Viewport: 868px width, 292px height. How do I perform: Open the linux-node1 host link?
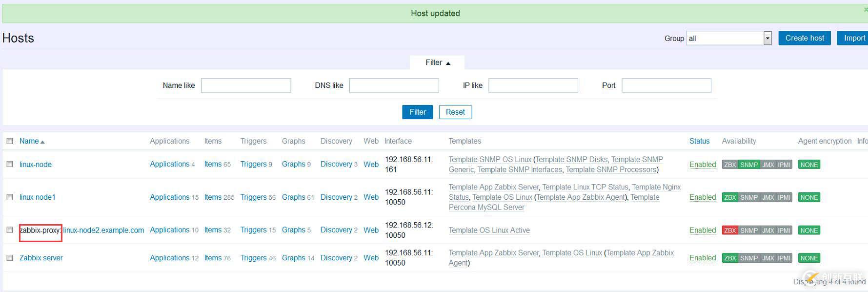(38, 197)
